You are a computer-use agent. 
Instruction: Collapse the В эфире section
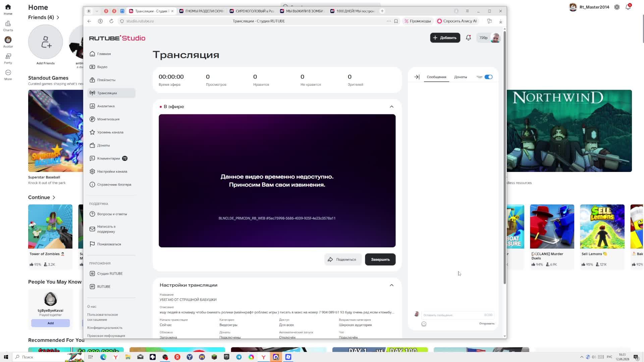click(x=391, y=107)
